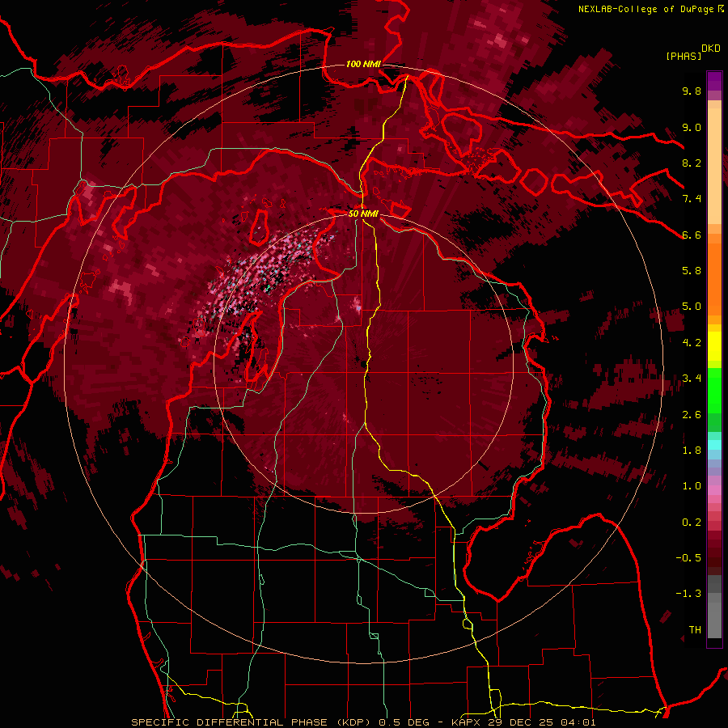728x728 pixels.
Task: Click the -1.3 legend value
Action: click(688, 594)
